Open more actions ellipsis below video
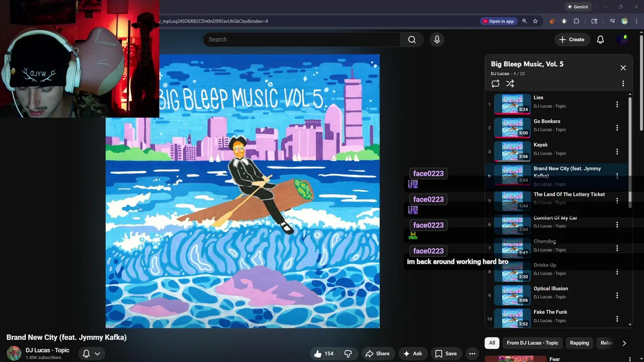This screenshot has width=644, height=362. pos(472,353)
